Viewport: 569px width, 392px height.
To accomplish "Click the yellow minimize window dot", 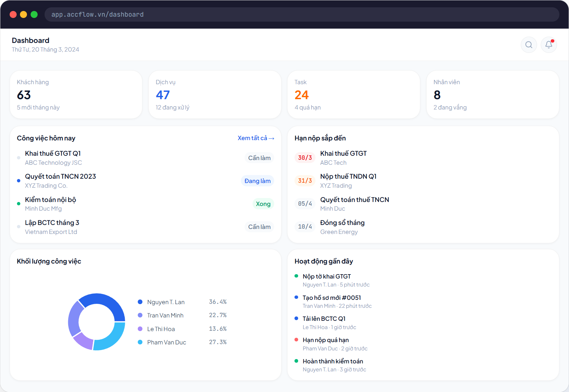I will 24,14.
